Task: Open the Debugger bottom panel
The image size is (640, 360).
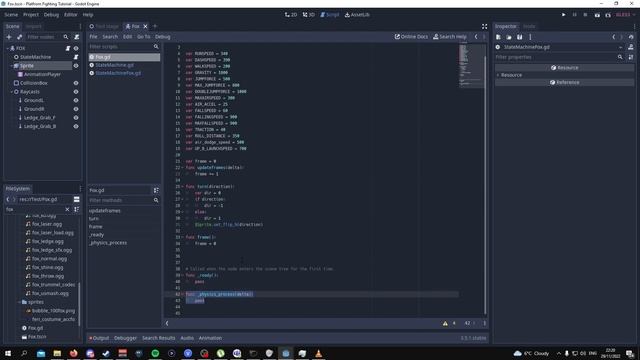Action: [125, 338]
